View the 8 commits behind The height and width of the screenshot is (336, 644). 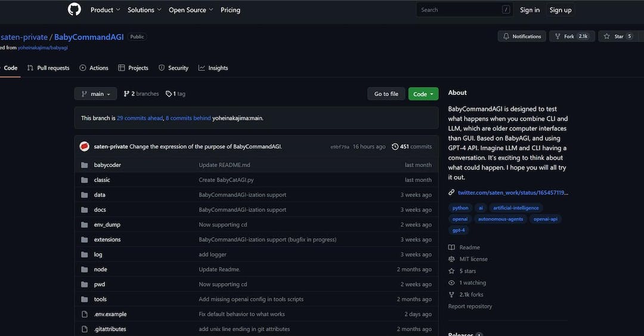pos(188,118)
